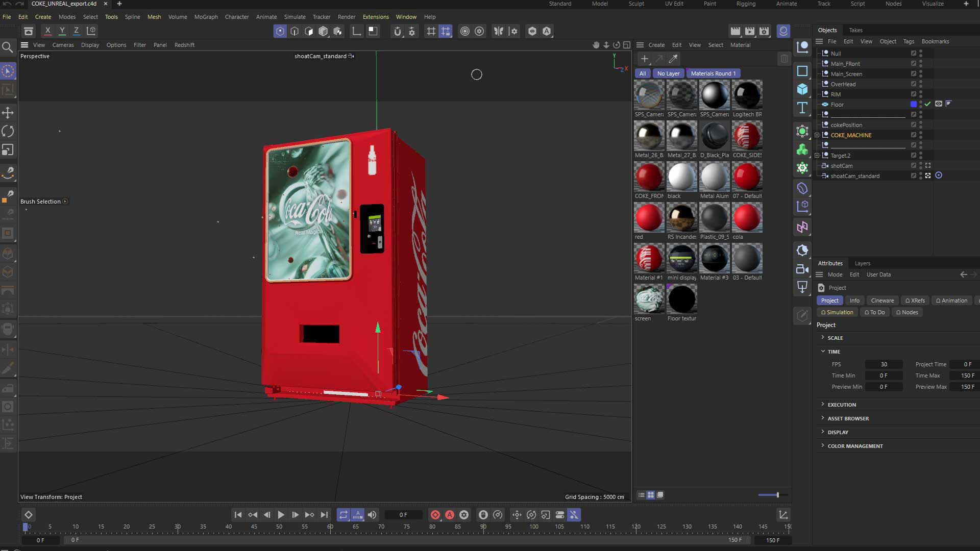This screenshot has width=980, height=551.
Task: Expand Target.2 hierarchy
Action: coord(817,156)
